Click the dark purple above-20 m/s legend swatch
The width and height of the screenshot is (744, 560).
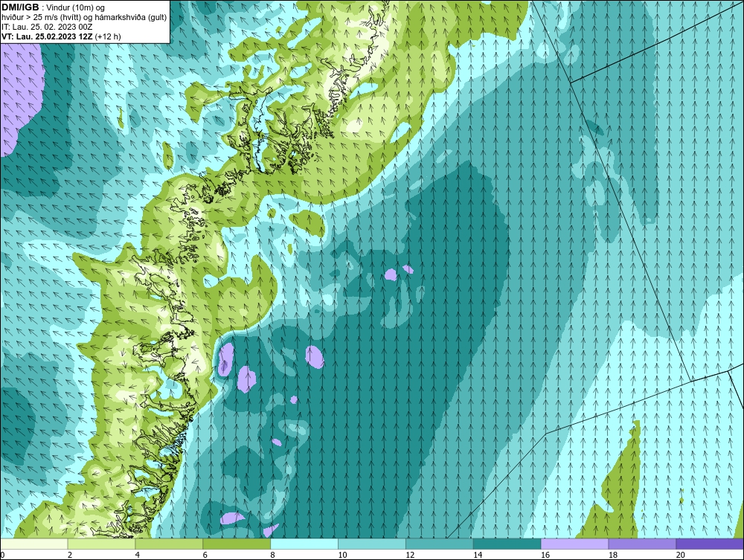tap(710, 544)
